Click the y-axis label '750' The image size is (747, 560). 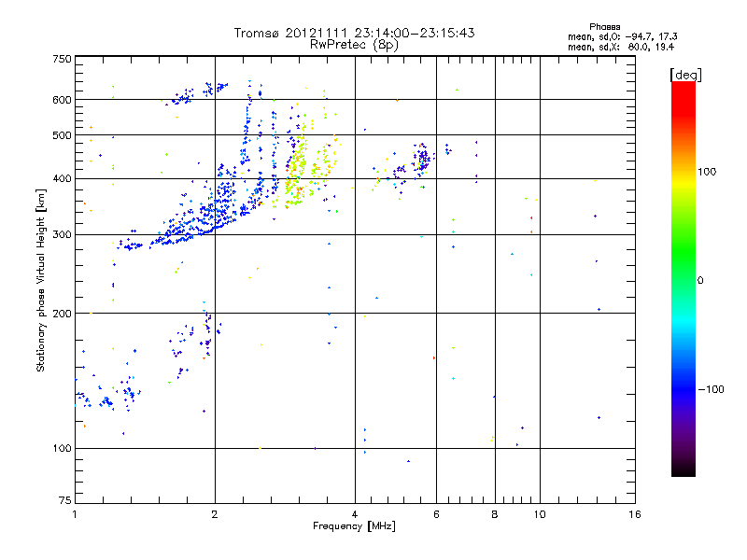point(62,59)
